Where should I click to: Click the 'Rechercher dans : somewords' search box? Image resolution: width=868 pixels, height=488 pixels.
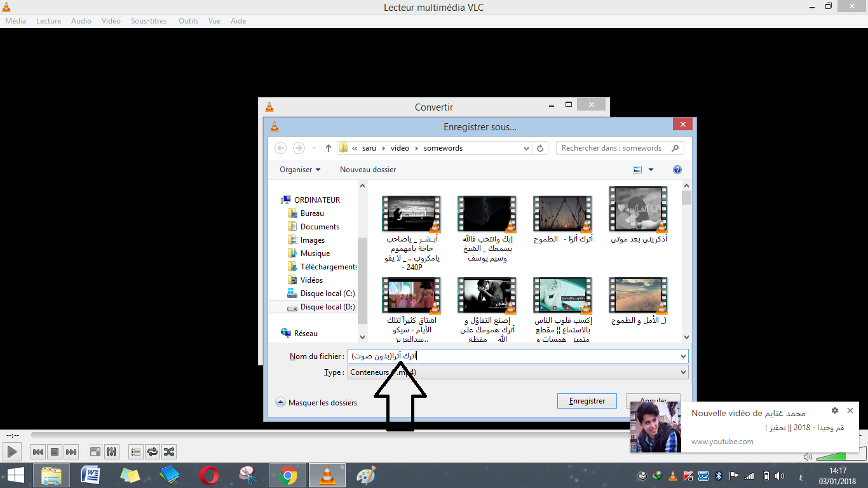[x=620, y=148]
